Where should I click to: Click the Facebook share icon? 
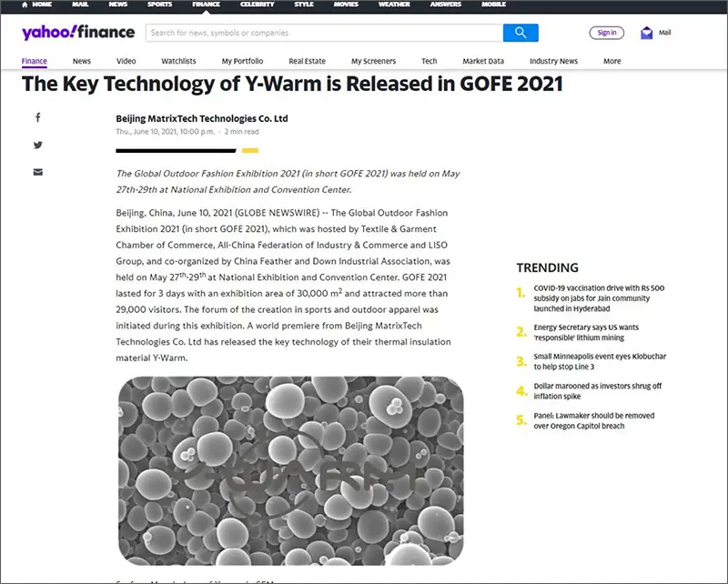[37, 117]
